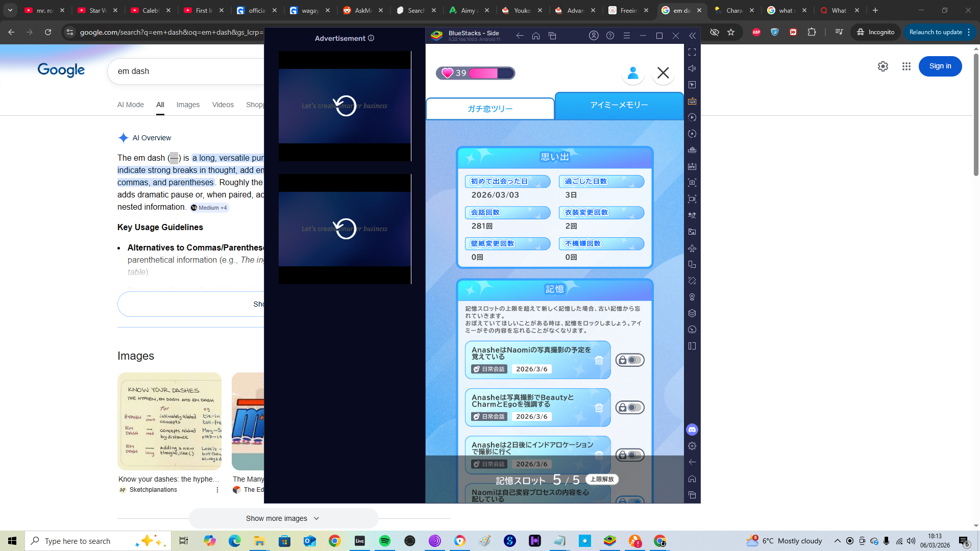Screen dimensions: 980x551
Task: Click the Google Sign in button
Action: click(x=940, y=66)
